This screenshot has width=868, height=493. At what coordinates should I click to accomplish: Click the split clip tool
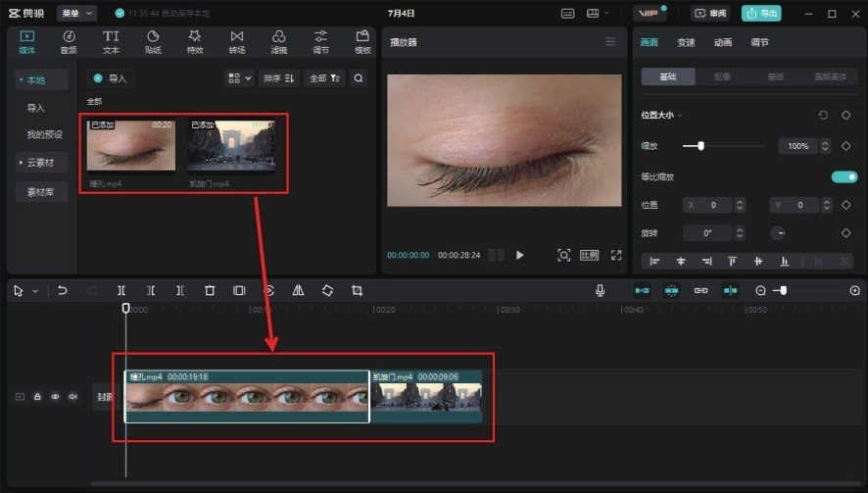[x=121, y=290]
